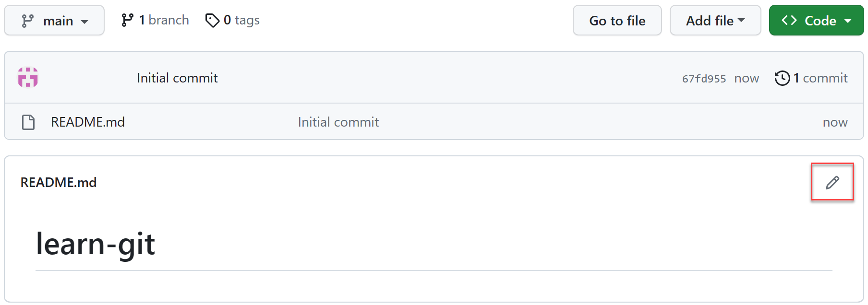Viewport: 868px width, 305px height.
Task: Open README.md from the file list
Action: point(88,122)
